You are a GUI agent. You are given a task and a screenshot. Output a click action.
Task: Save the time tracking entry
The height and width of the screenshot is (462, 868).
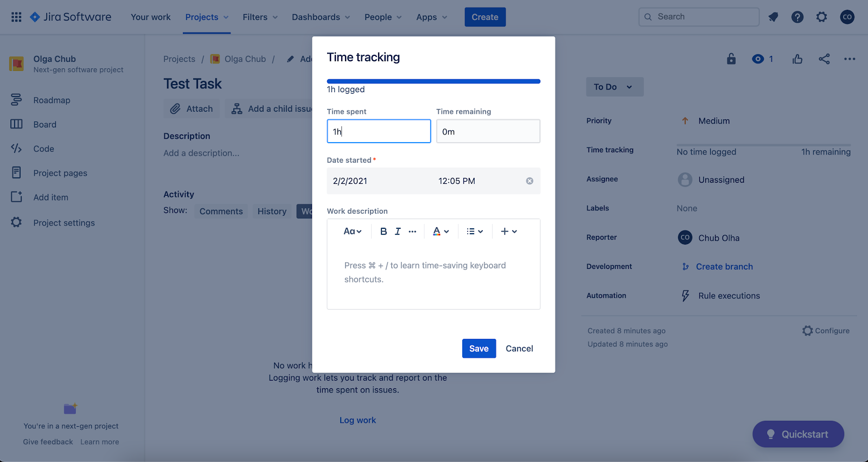(478, 349)
